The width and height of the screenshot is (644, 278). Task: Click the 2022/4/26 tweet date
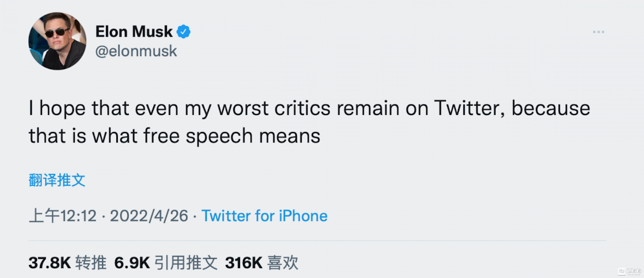[x=149, y=215]
